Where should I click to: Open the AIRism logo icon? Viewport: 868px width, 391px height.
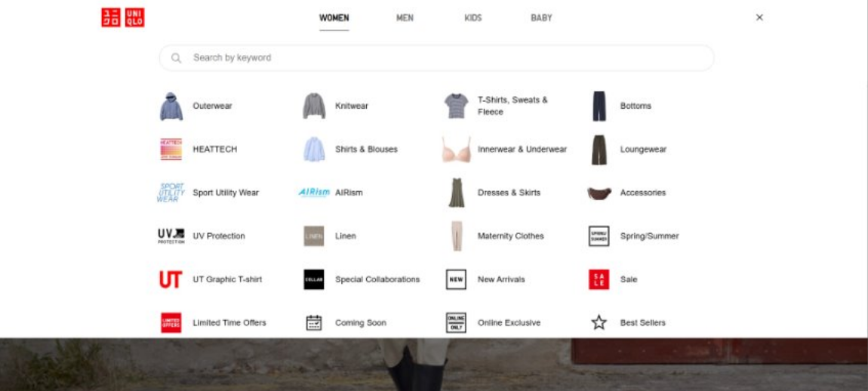point(313,192)
